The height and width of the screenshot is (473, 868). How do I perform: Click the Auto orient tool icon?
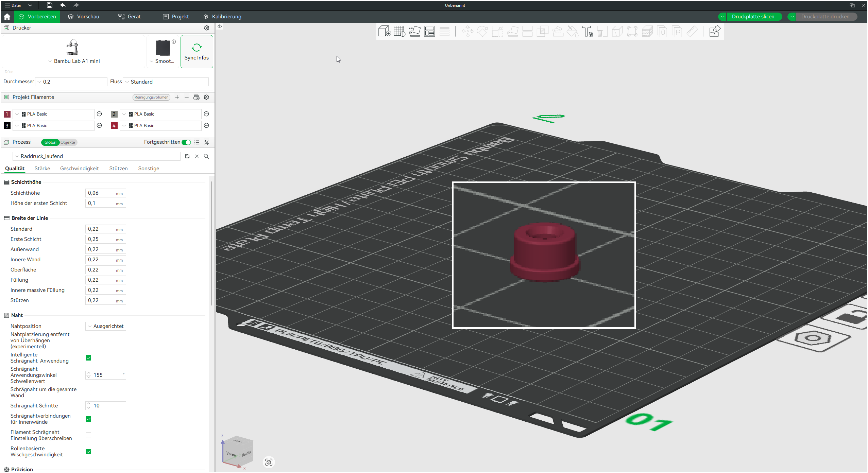coord(414,31)
